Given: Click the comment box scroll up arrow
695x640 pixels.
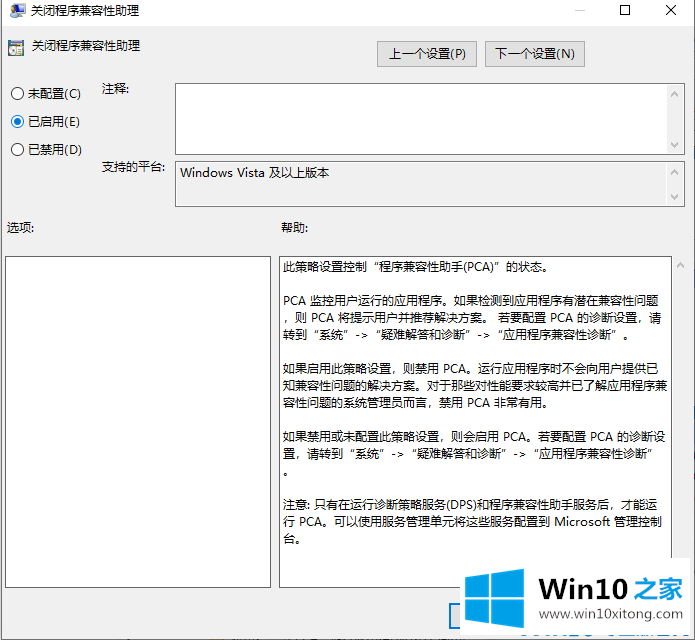Looking at the screenshot, I should click(675, 94).
